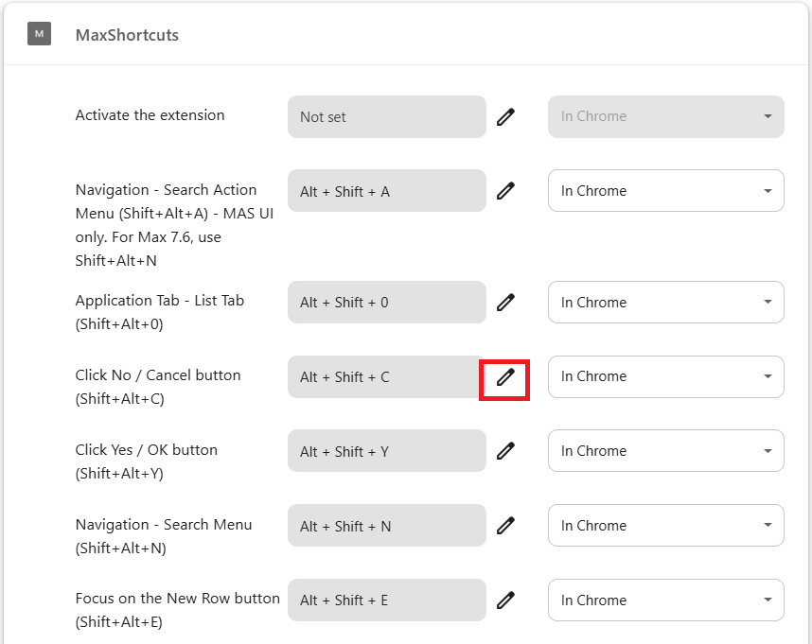The height and width of the screenshot is (644, 812).
Task: Open scope dropdown for Alt + Shift + E
Action: click(666, 600)
